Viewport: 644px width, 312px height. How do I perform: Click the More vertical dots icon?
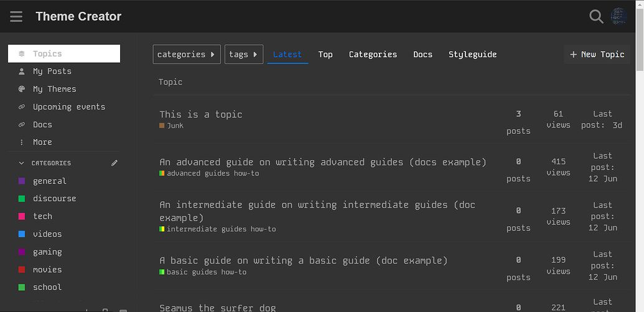tap(22, 143)
